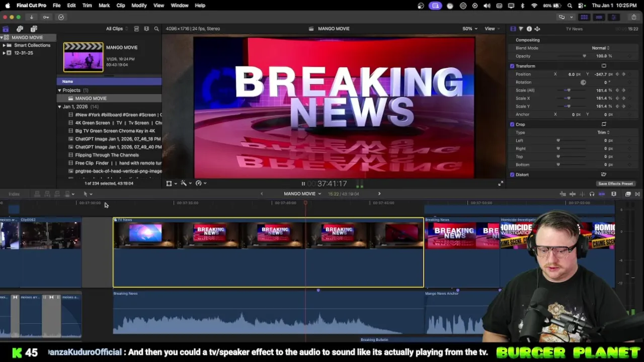This screenshot has width=644, height=362.
Task: Enter full screen viewer arrows icon
Action: [500, 184]
